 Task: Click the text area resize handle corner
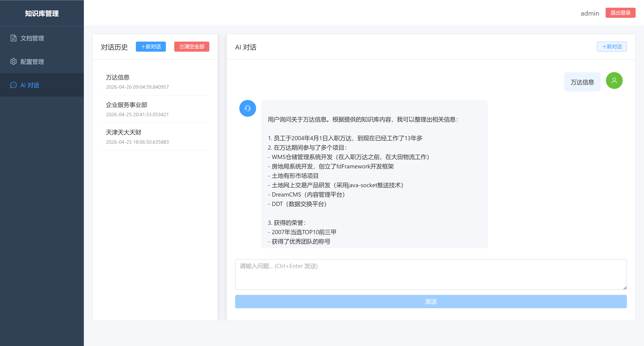click(x=625, y=288)
